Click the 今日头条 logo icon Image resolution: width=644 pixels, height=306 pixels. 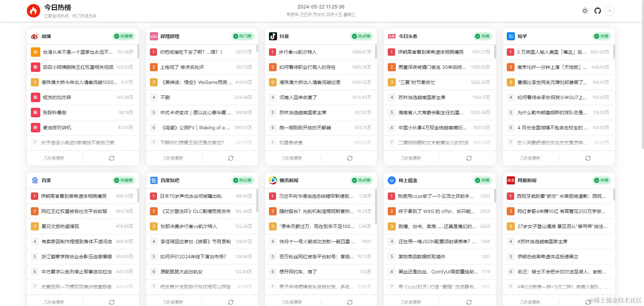point(391,36)
